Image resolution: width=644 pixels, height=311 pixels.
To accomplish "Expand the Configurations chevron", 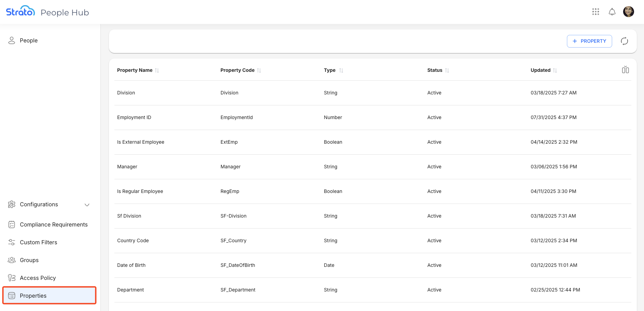I will point(87,205).
